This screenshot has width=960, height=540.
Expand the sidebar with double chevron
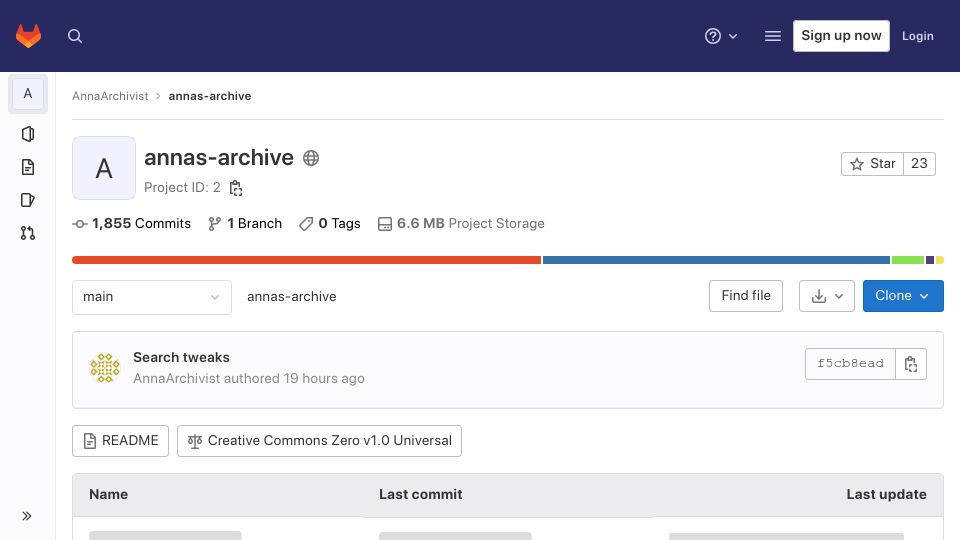(27, 516)
